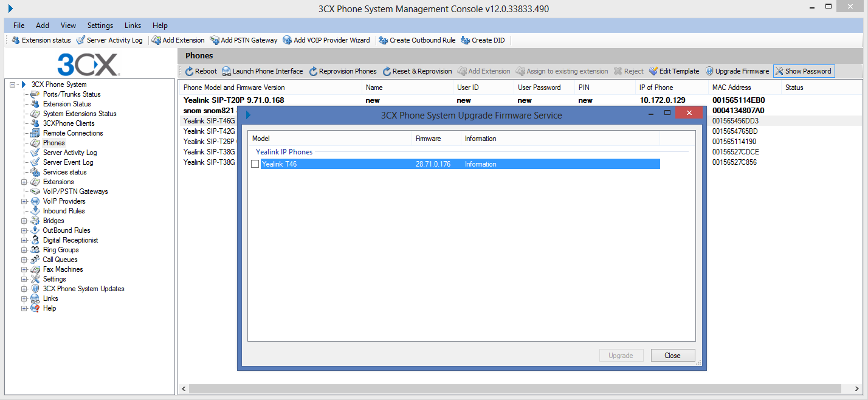Image resolution: width=868 pixels, height=400 pixels.
Task: Minimize the Upgrade Firmware Service dialog
Action: (x=652, y=114)
